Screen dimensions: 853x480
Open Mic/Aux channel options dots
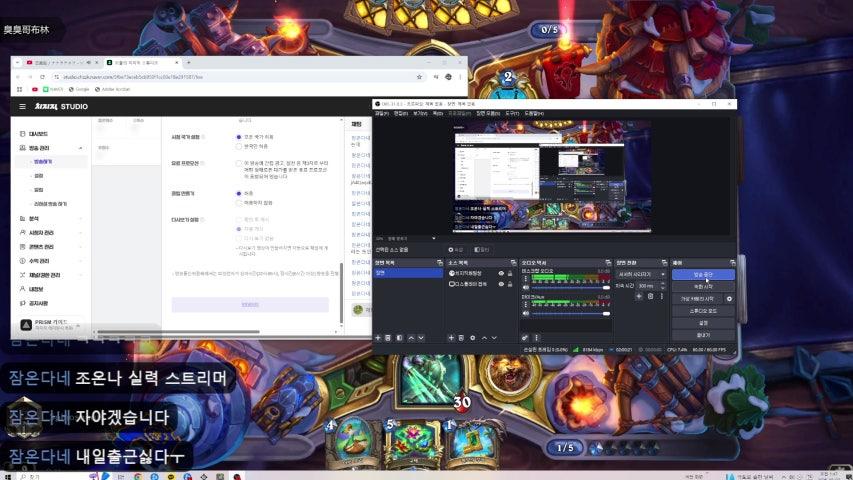pos(526,304)
